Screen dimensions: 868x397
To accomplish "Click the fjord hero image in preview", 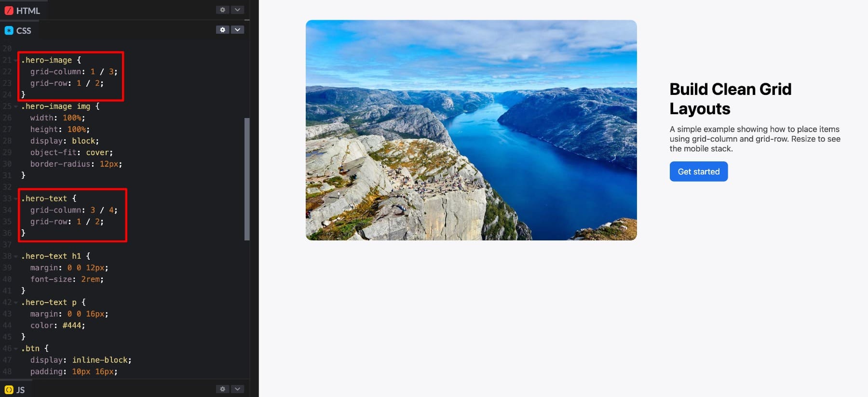I will (x=471, y=130).
